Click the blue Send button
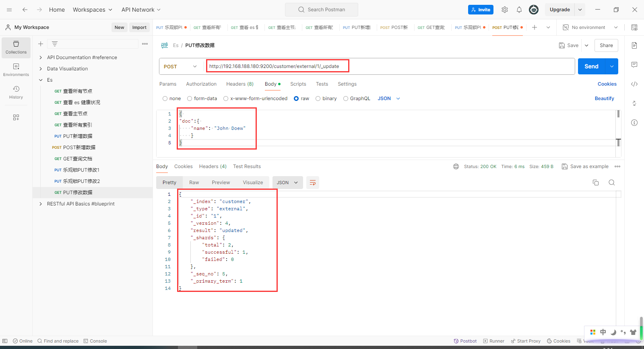This screenshot has height=349, width=644. [x=592, y=66]
